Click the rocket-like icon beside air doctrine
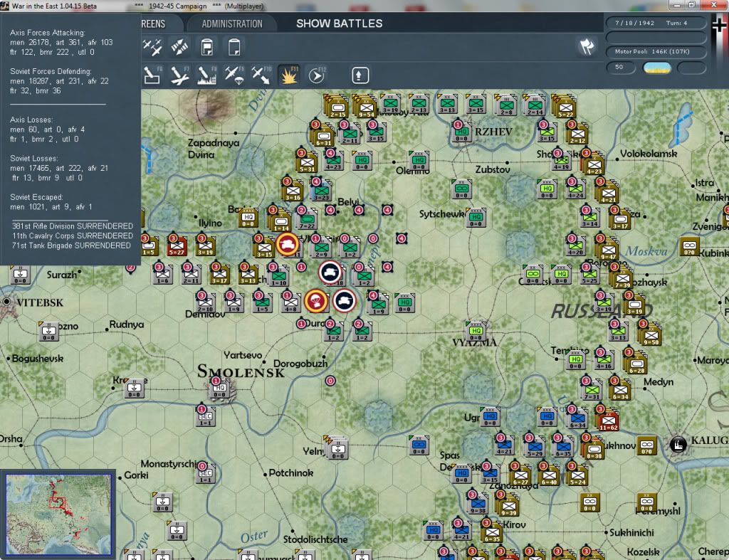The image size is (729, 560). pos(179,47)
